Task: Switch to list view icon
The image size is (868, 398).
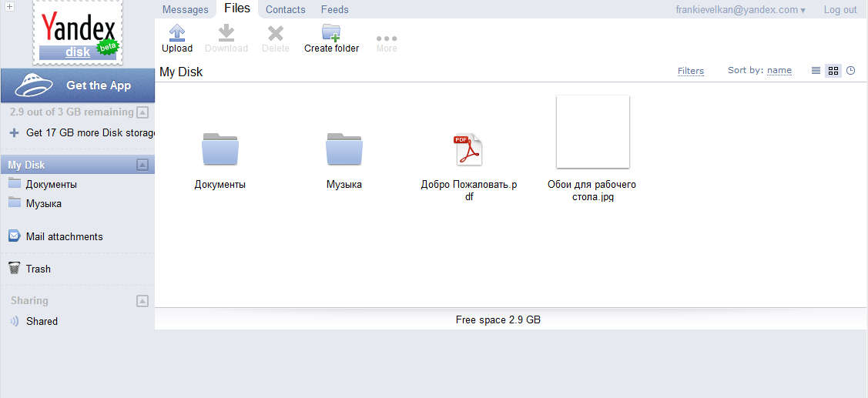Action: [x=816, y=70]
